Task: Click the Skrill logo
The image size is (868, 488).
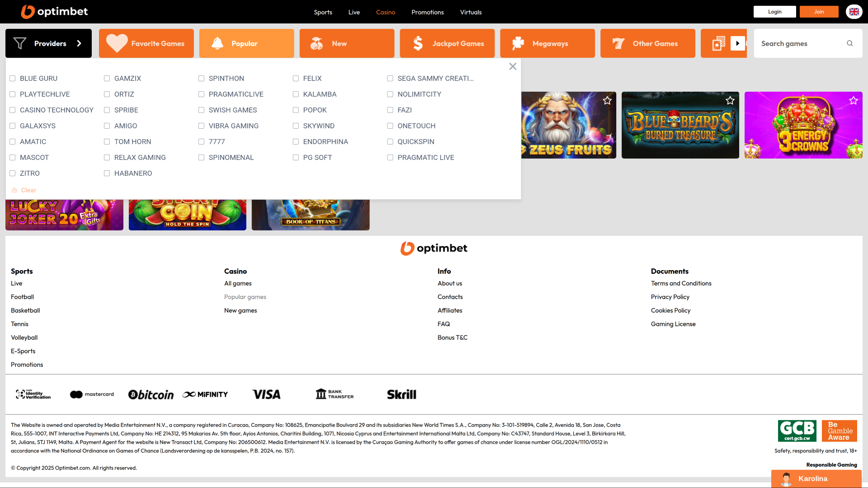Action: pyautogui.click(x=401, y=394)
